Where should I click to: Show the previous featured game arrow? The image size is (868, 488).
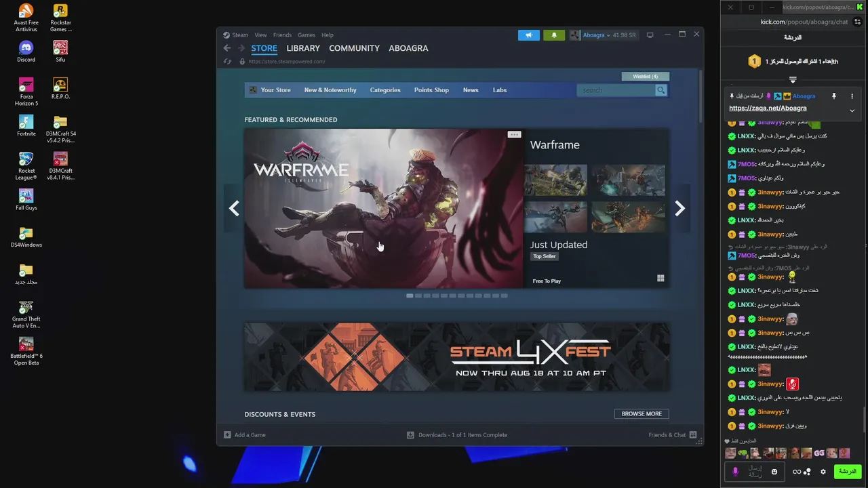pyautogui.click(x=234, y=209)
